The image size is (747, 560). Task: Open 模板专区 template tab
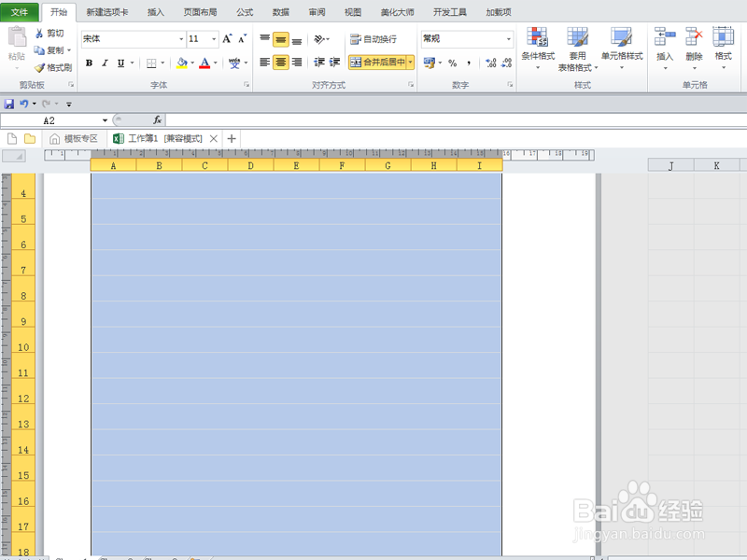click(x=75, y=138)
